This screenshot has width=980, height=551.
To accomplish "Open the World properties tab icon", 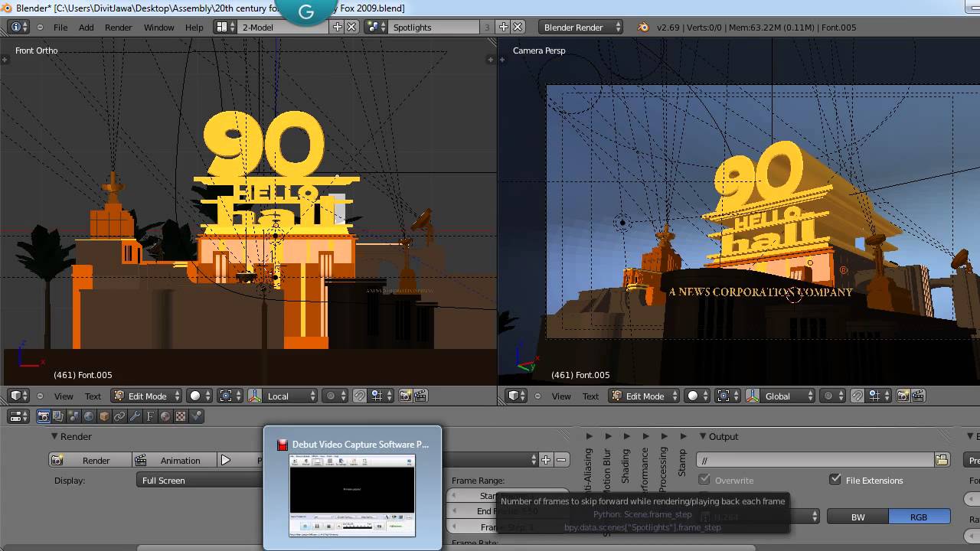I will click(89, 416).
